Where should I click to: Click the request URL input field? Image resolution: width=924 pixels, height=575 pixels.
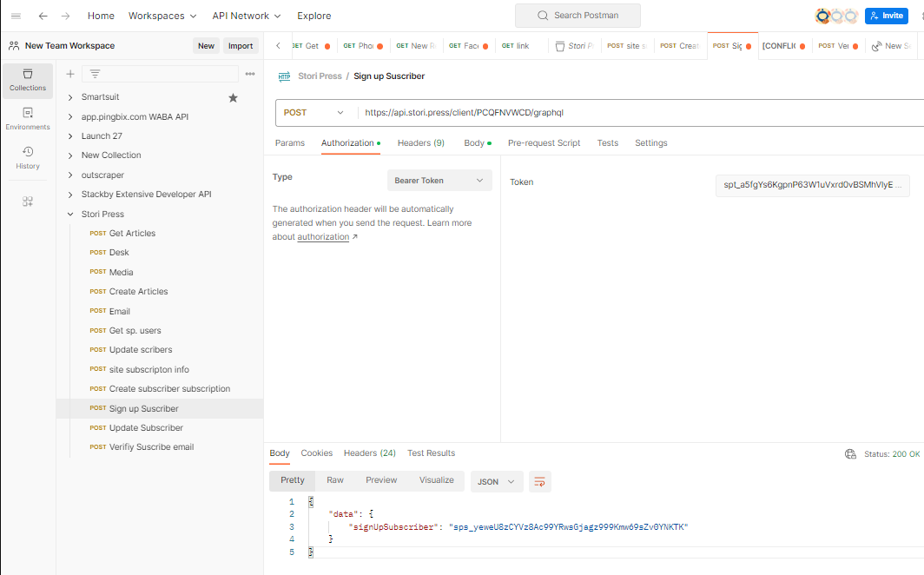641,113
